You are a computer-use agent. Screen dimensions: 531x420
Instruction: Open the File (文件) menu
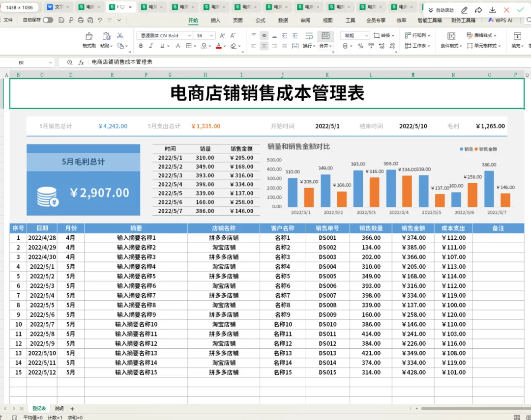pyautogui.click(x=8, y=20)
